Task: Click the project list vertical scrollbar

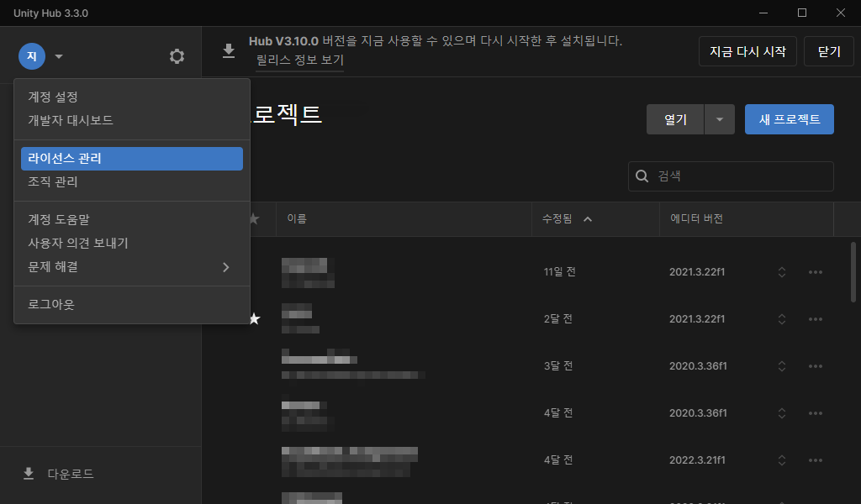Action: point(853,272)
